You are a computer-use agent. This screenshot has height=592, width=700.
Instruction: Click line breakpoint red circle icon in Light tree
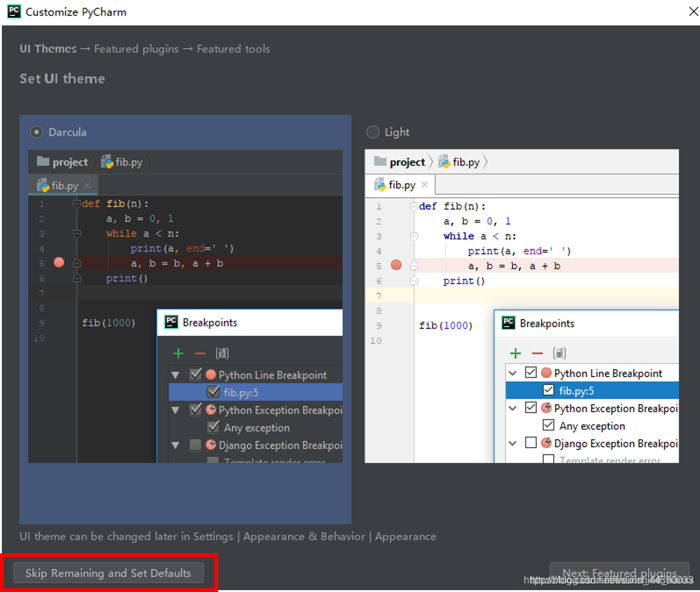coord(546,373)
